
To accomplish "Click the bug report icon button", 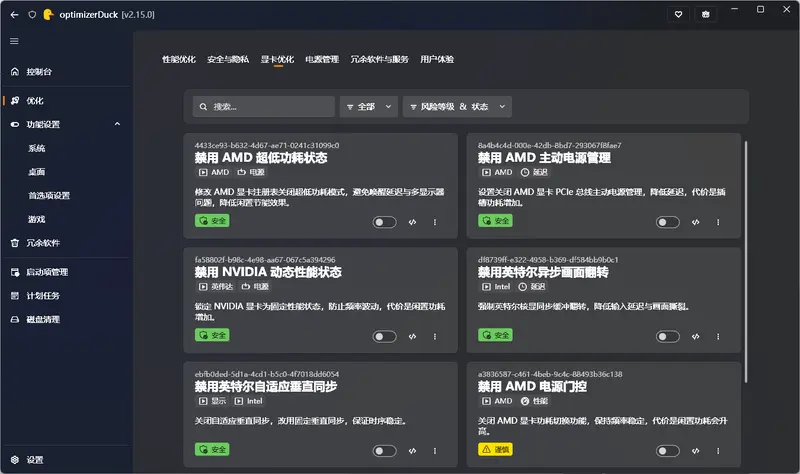I will pyautogui.click(x=706, y=14).
